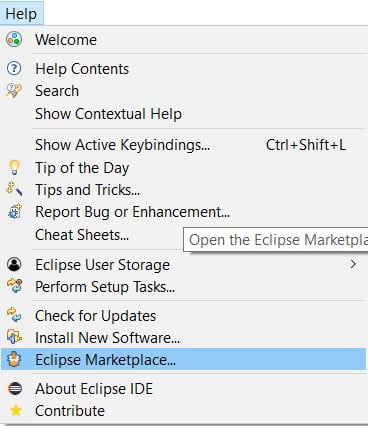
Task: Click the About Eclipse IDE sphere icon
Action: point(15,388)
